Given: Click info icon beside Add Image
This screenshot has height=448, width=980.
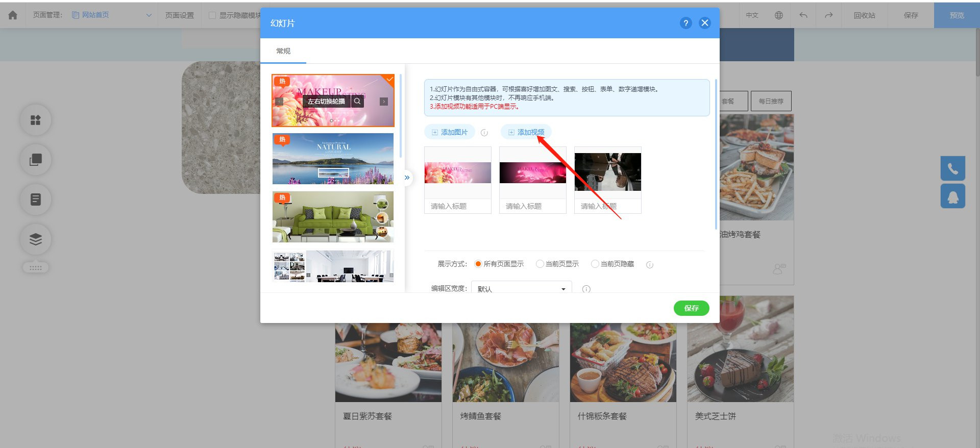Looking at the screenshot, I should (484, 133).
